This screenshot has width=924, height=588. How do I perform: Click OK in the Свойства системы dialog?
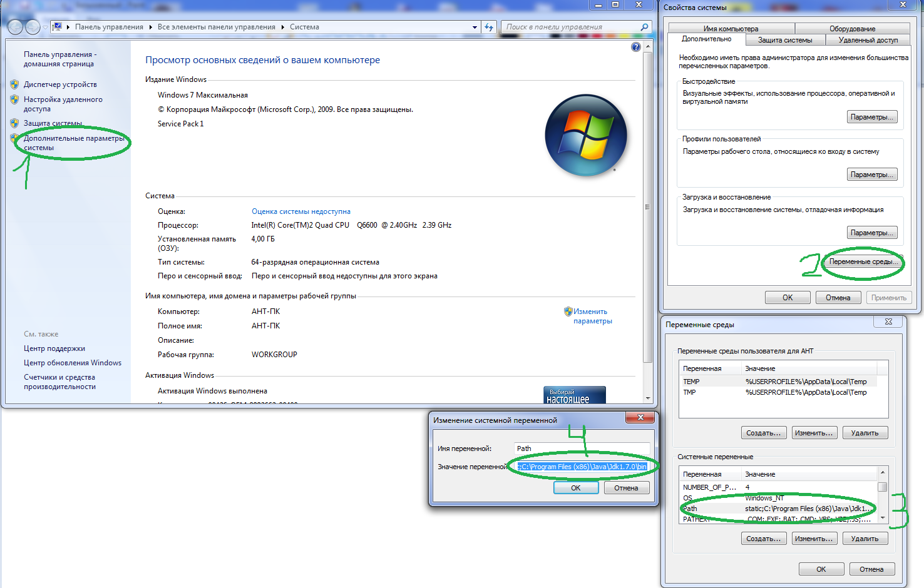tap(788, 298)
